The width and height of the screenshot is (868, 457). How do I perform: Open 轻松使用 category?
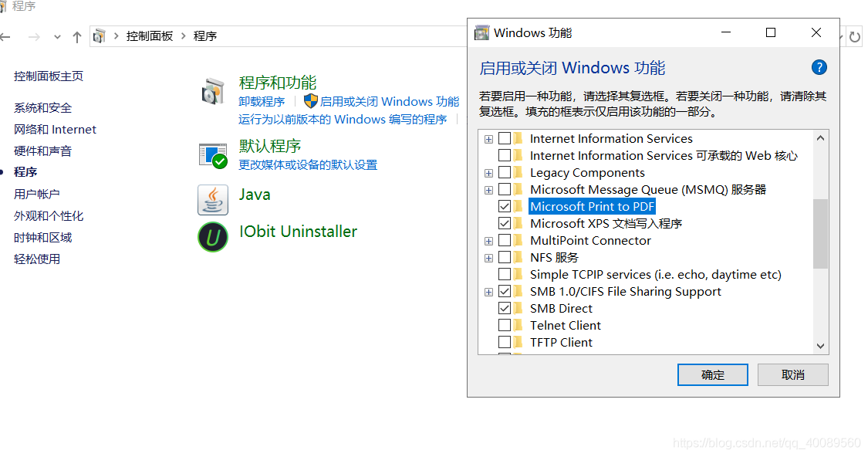coord(37,259)
